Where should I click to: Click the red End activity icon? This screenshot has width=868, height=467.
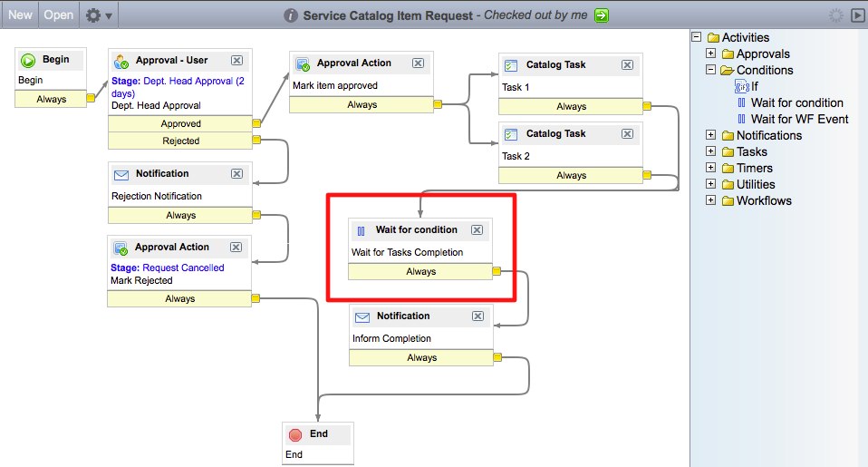click(295, 434)
